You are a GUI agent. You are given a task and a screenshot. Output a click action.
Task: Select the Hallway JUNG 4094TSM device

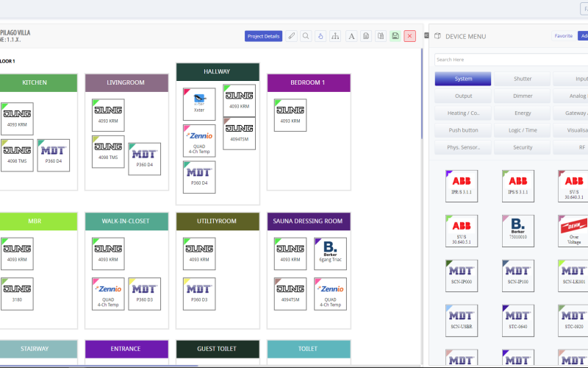click(x=240, y=133)
